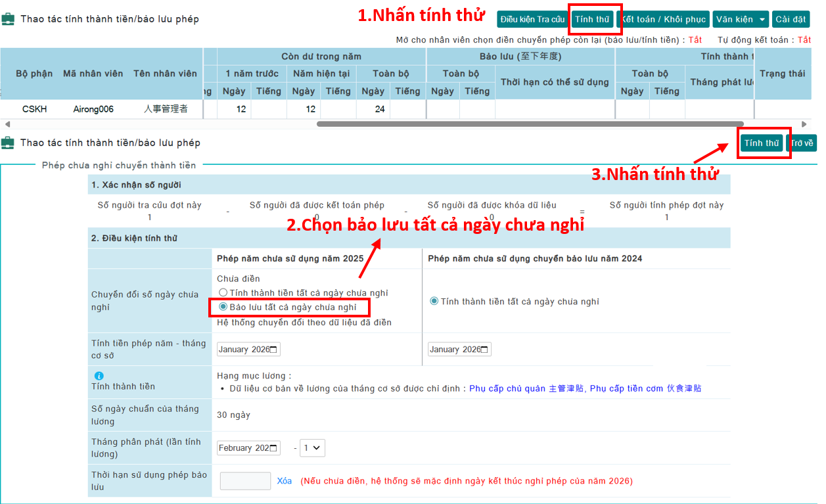Open the Điều kiện Tra cứu panel

(x=532, y=19)
